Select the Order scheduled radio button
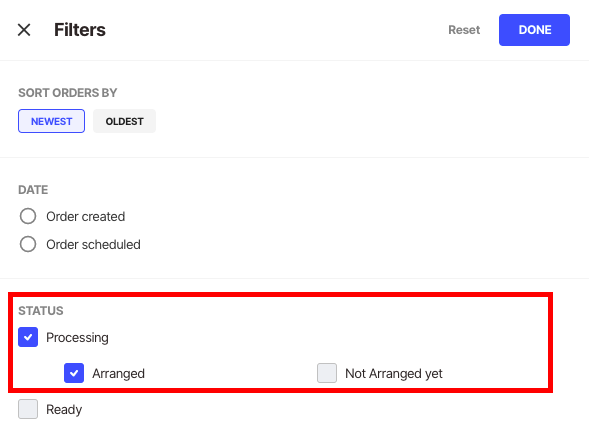The image size is (589, 443). [x=28, y=244]
